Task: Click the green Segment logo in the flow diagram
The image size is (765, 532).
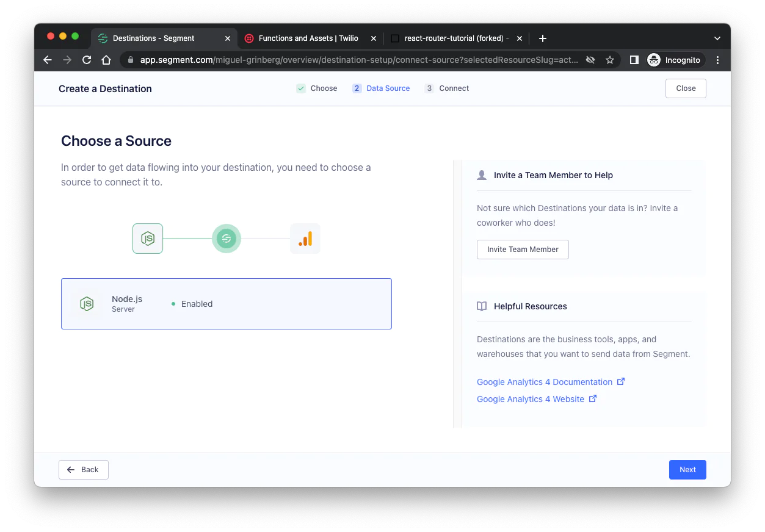Action: click(x=227, y=238)
